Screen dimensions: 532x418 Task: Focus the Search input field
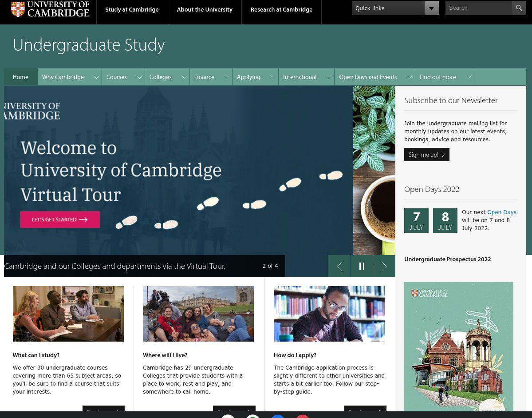(x=478, y=8)
